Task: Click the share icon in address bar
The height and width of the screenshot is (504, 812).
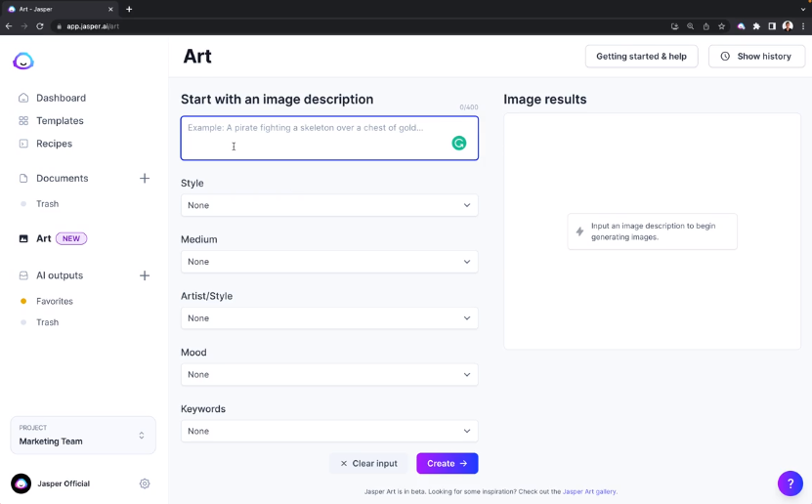Action: [x=705, y=26]
